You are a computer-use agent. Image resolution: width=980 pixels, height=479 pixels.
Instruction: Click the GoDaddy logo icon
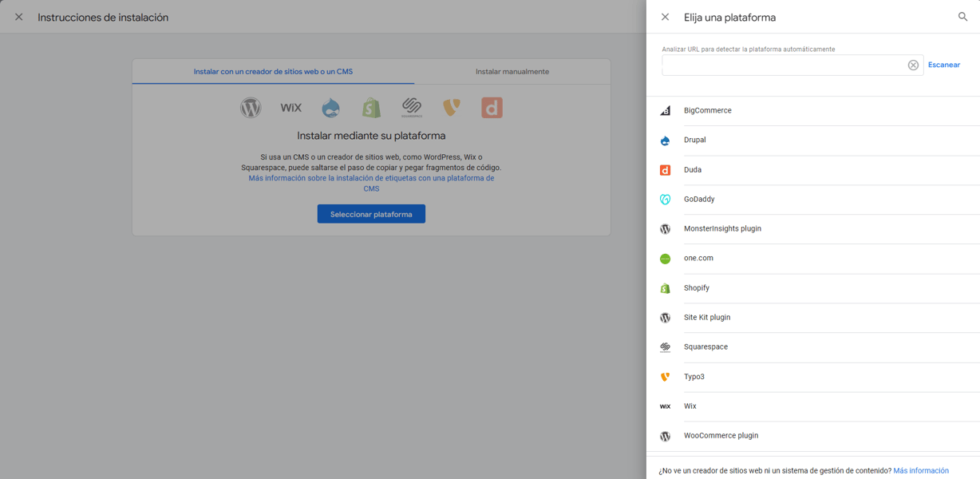[x=665, y=200]
